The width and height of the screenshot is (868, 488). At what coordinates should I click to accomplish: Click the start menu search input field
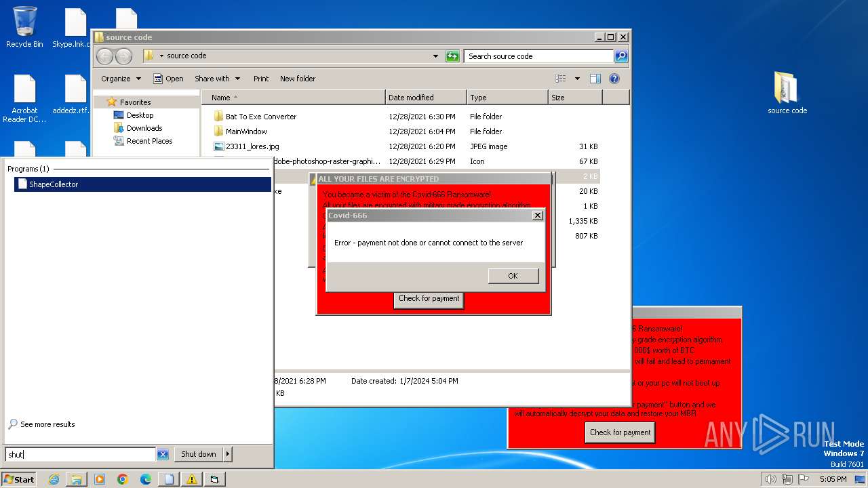click(x=80, y=454)
